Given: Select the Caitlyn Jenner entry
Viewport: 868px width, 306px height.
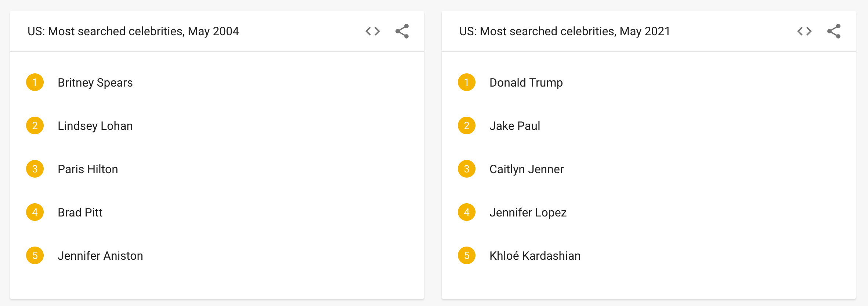Looking at the screenshot, I should point(527,169).
